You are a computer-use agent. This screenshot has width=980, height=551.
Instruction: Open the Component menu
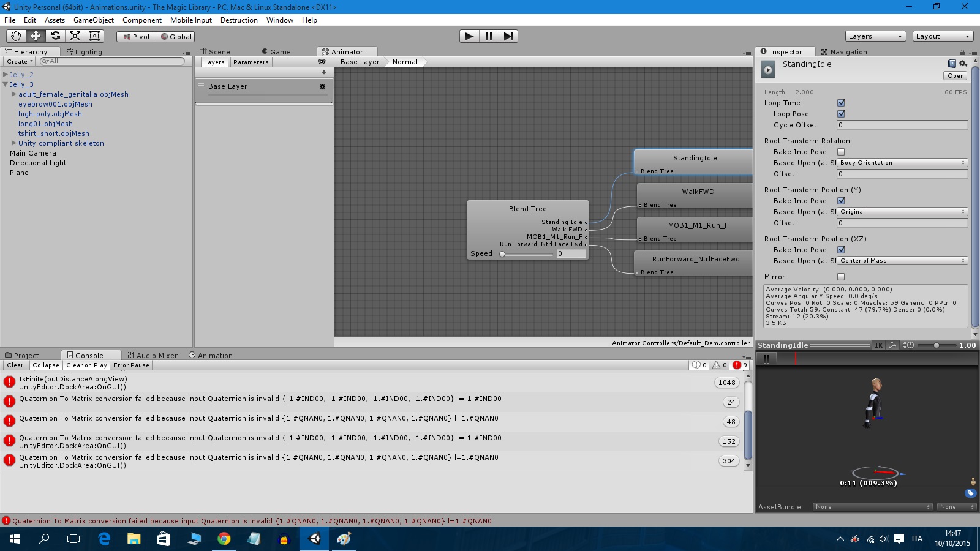[x=142, y=20]
